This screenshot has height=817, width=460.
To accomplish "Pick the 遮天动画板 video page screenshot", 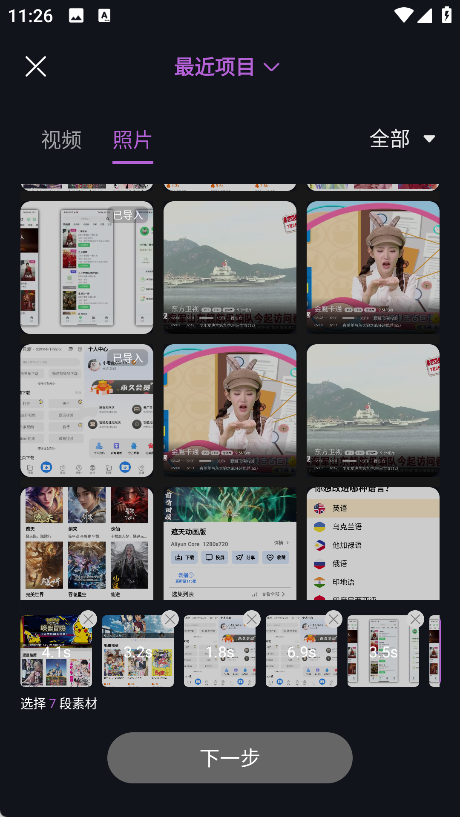I will coord(230,543).
